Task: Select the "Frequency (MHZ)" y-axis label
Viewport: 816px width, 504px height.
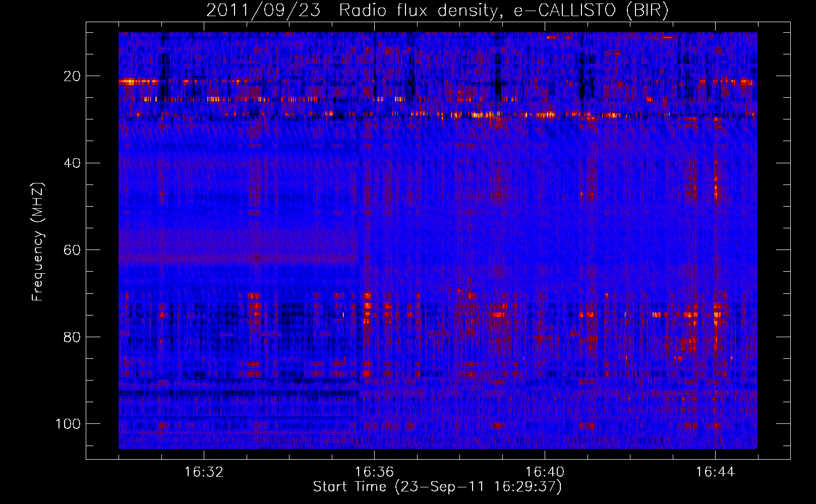Action: click(38, 241)
